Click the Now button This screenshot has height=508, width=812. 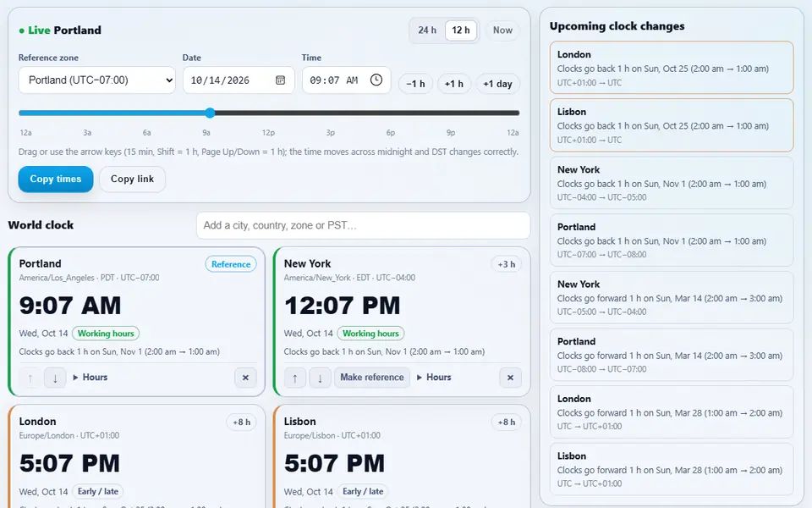pyautogui.click(x=502, y=30)
